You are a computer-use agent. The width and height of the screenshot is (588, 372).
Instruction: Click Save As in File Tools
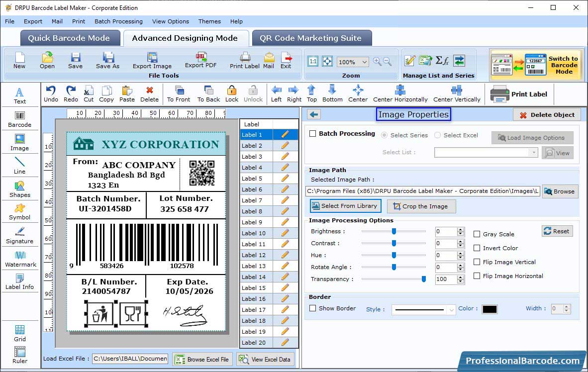pos(107,60)
